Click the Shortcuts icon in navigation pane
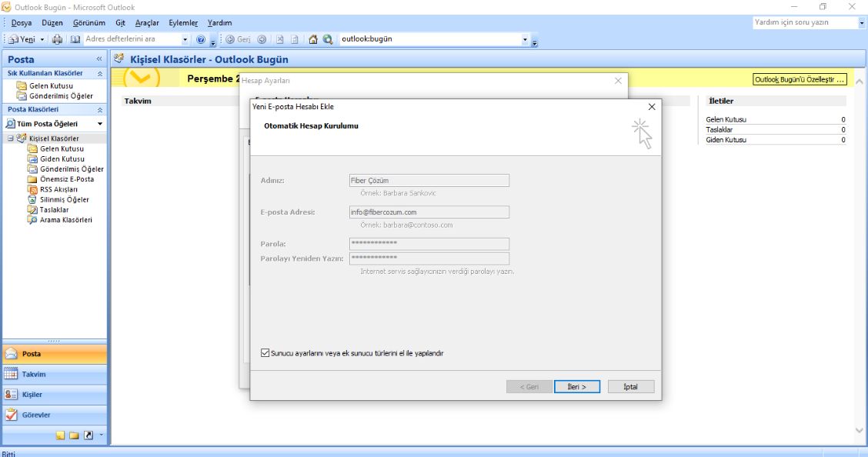The image size is (868, 457). click(88, 435)
